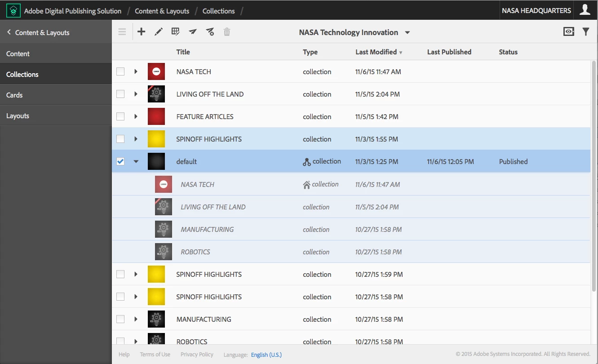
Task: Expand the top-level LIVING OFF THE LAND row
Action: (x=136, y=94)
